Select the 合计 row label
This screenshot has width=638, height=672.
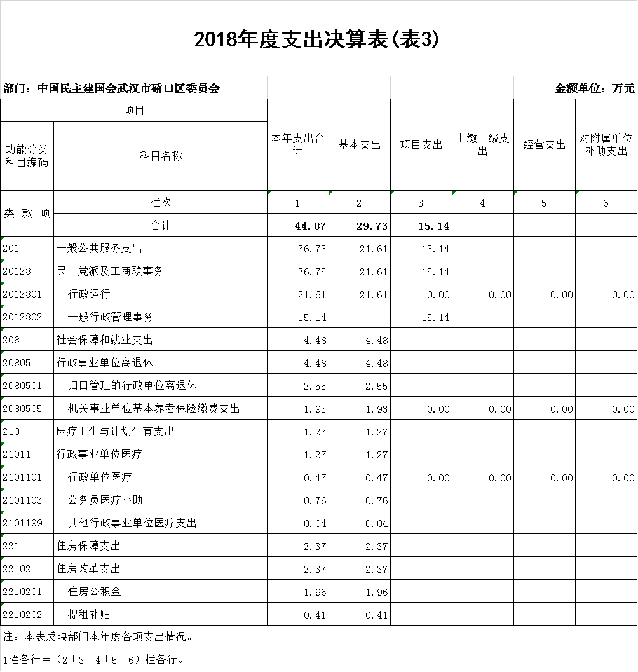tap(160, 226)
